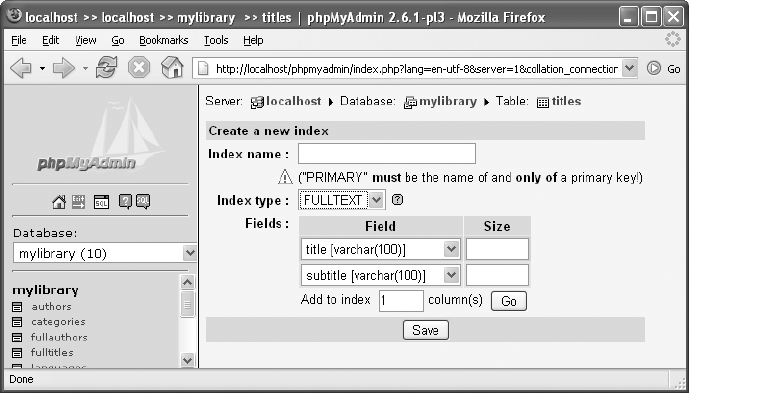
Task: Open the Help menu
Action: [253, 40]
